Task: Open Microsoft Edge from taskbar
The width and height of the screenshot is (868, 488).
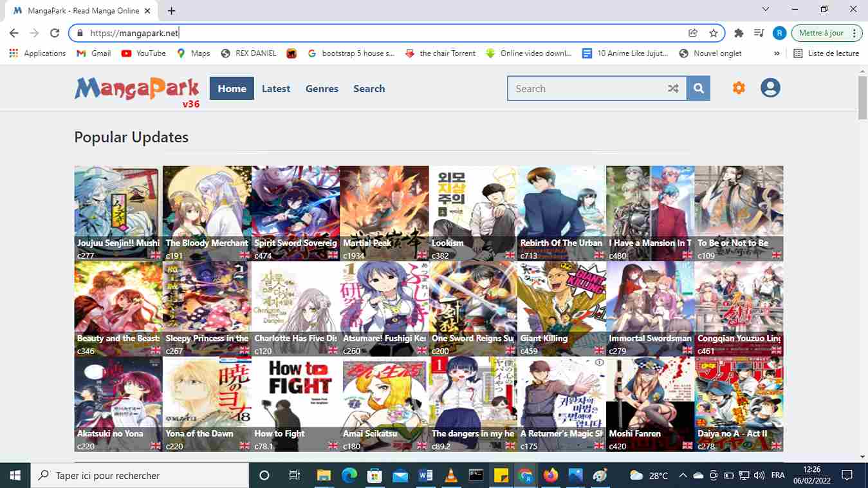Action: pyautogui.click(x=349, y=475)
